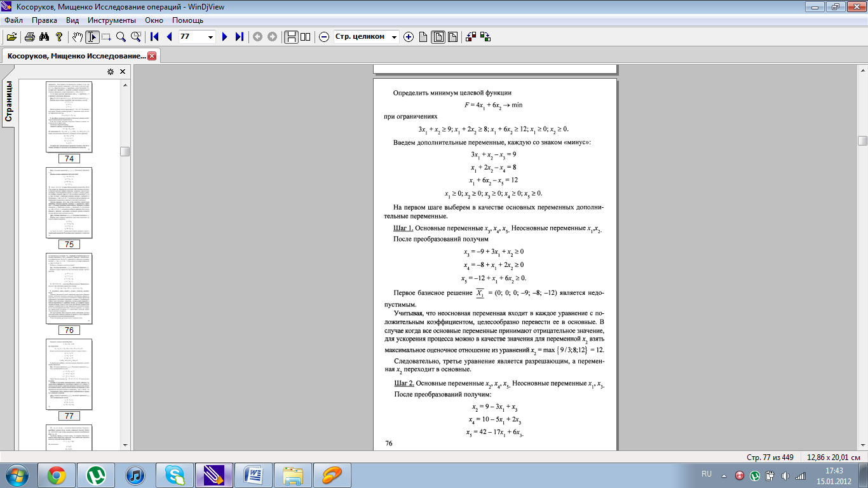
Task: Open the Окно menu
Action: (x=154, y=20)
